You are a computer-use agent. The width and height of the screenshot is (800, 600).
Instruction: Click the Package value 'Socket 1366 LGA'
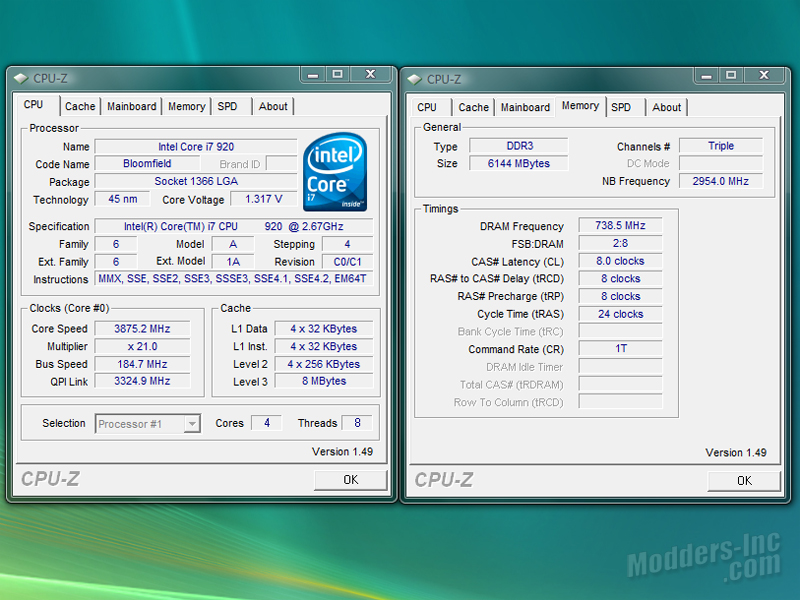196,181
